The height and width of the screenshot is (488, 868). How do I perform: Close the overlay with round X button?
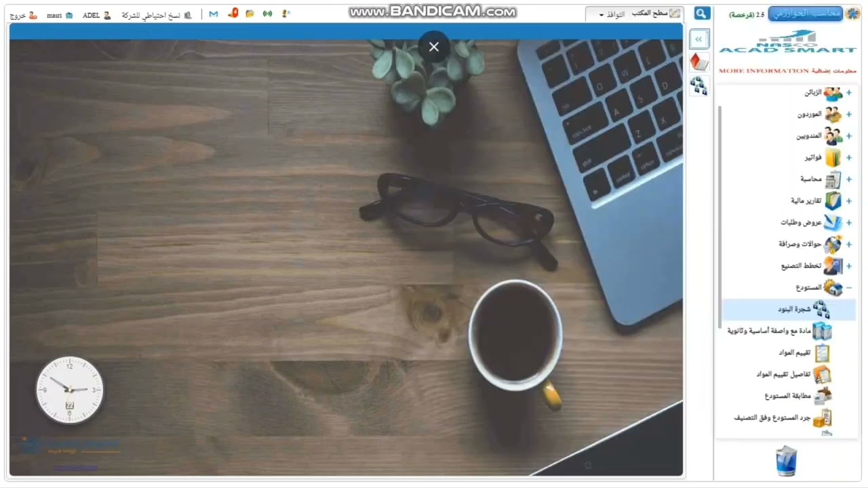[434, 47]
